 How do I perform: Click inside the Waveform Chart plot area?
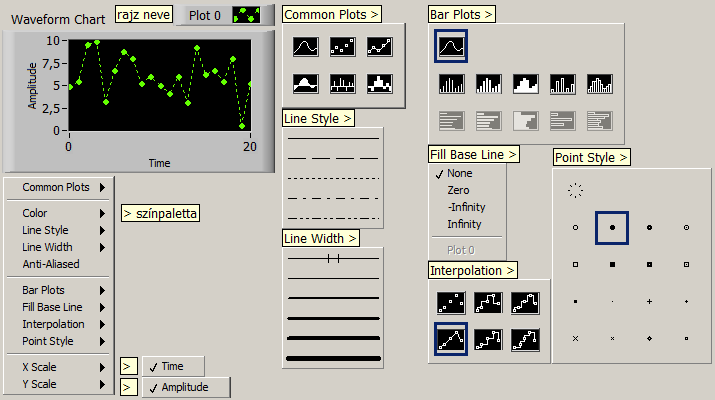click(x=160, y=85)
